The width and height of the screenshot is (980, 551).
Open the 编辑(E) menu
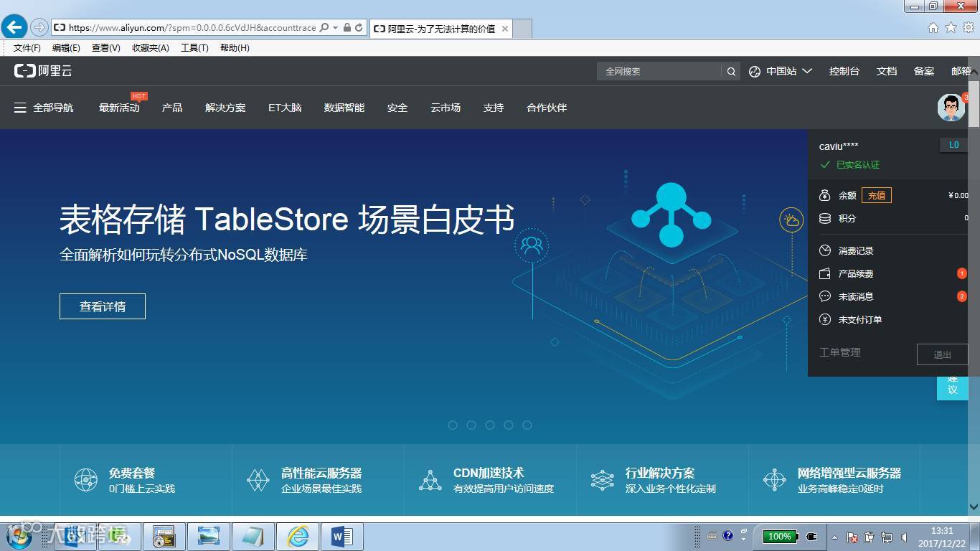[x=66, y=48]
